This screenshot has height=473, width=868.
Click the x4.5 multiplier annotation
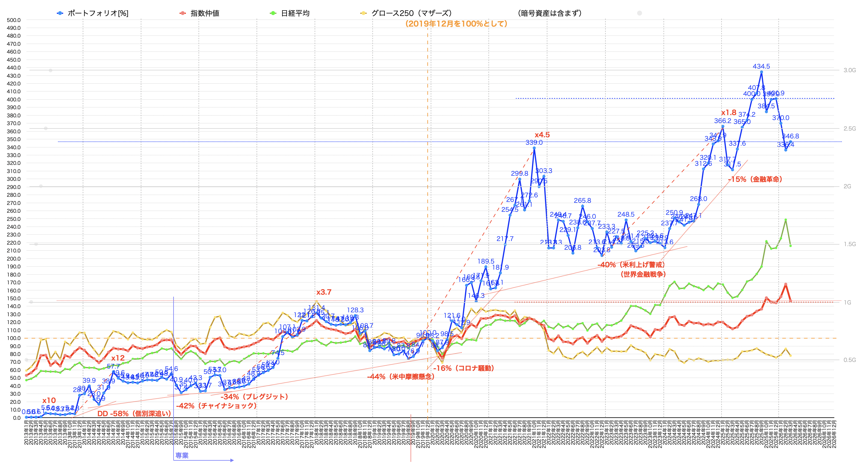(542, 135)
